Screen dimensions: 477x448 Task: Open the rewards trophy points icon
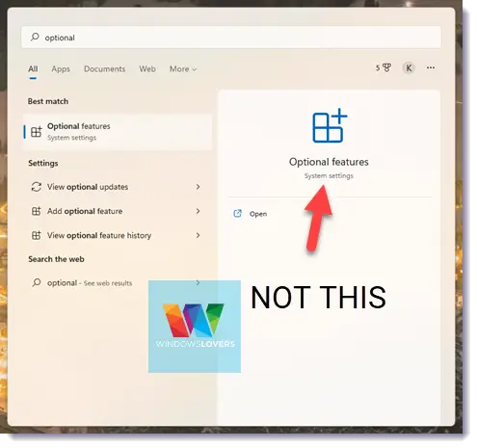click(384, 67)
